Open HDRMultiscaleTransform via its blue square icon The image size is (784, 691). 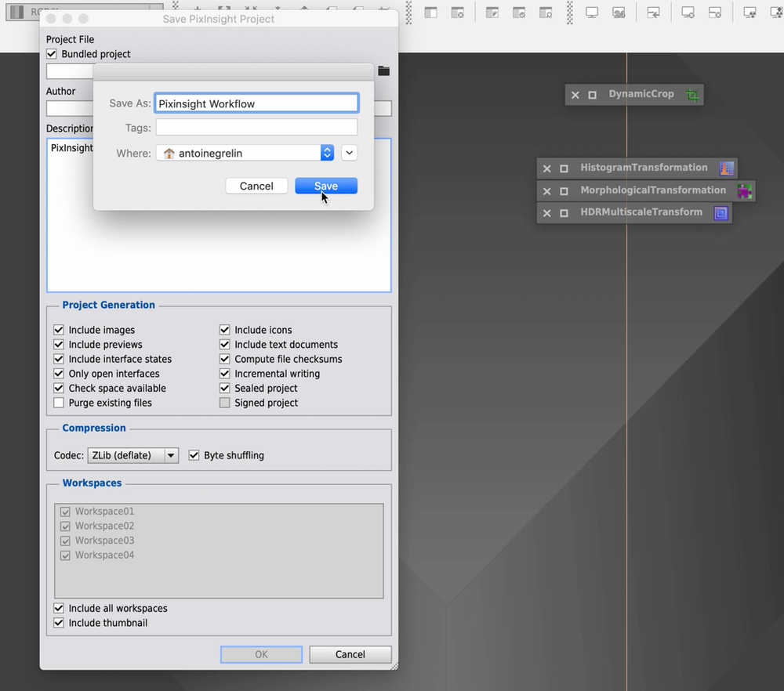720,212
